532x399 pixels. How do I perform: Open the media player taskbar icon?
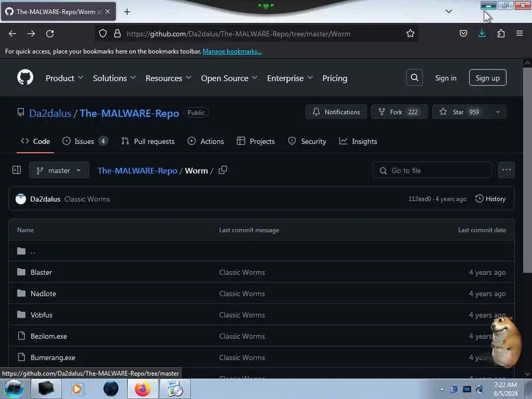77,389
